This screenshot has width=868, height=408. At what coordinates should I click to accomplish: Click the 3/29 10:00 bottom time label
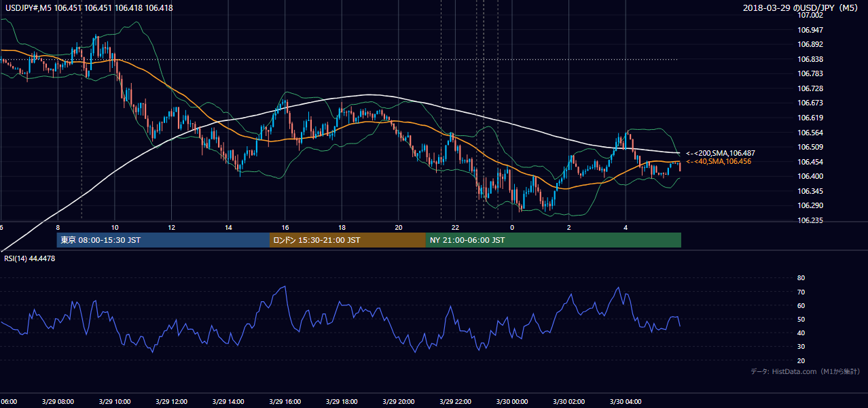click(114, 401)
